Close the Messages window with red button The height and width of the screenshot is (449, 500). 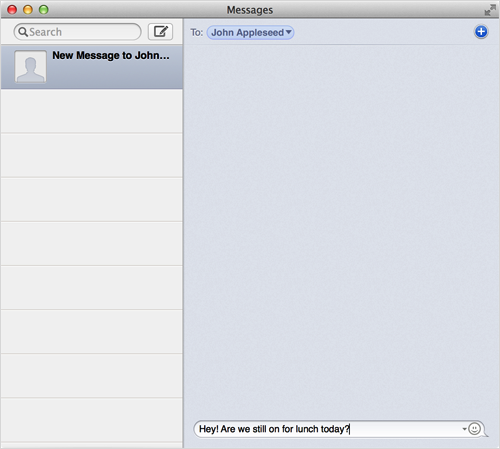(12, 10)
